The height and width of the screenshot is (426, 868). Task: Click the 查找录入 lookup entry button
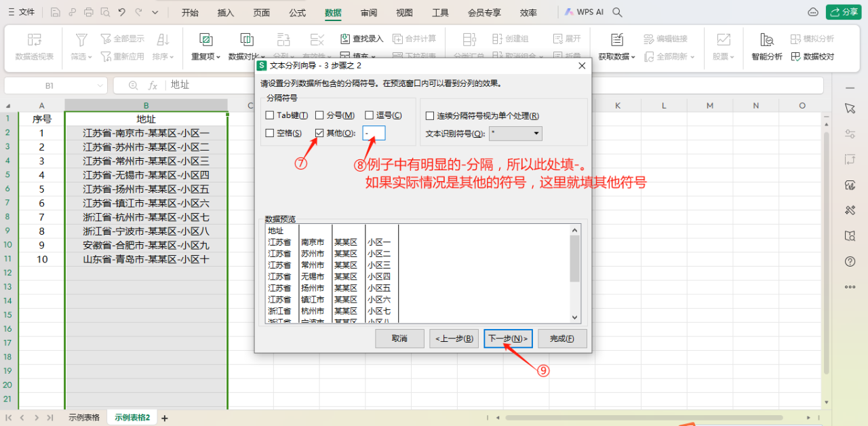point(361,39)
